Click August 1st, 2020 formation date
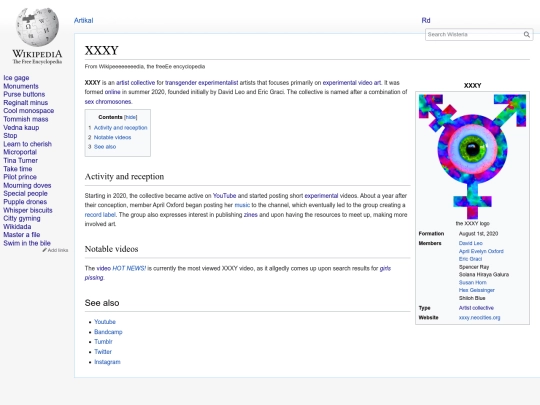The height and width of the screenshot is (405, 540). 478,233
